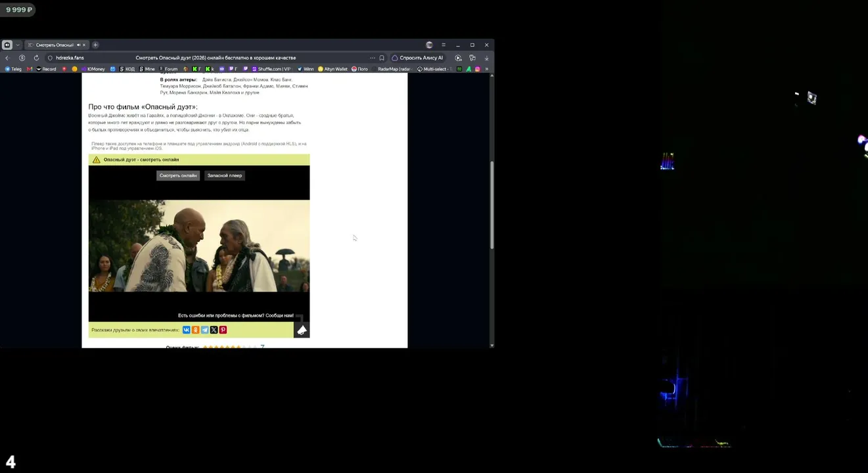Viewport: 868px width, 473px height.
Task: Open the Telegram bookmark
Action: pyautogui.click(x=14, y=69)
